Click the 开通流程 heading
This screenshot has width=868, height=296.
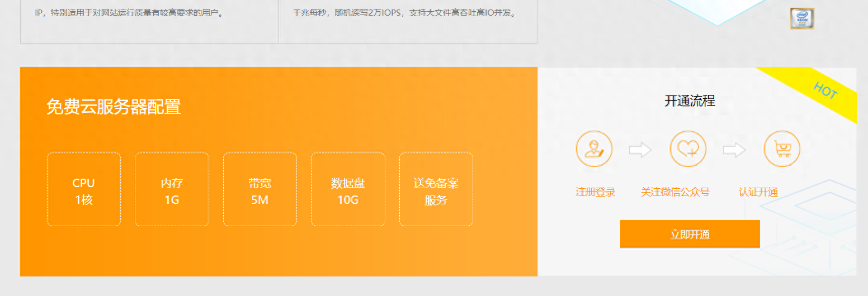pos(690,101)
